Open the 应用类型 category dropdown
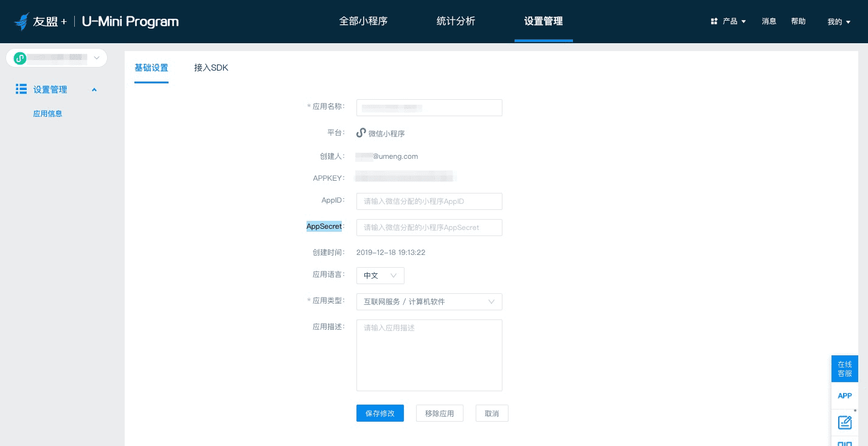 click(x=429, y=302)
